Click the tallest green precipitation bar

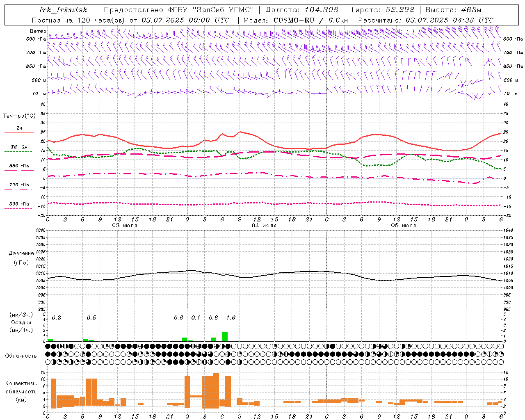click(x=225, y=337)
